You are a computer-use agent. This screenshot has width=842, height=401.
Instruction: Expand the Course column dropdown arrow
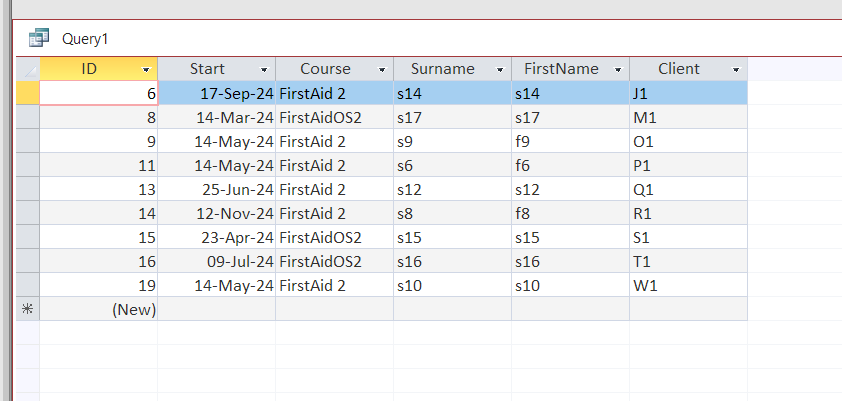(x=382, y=70)
